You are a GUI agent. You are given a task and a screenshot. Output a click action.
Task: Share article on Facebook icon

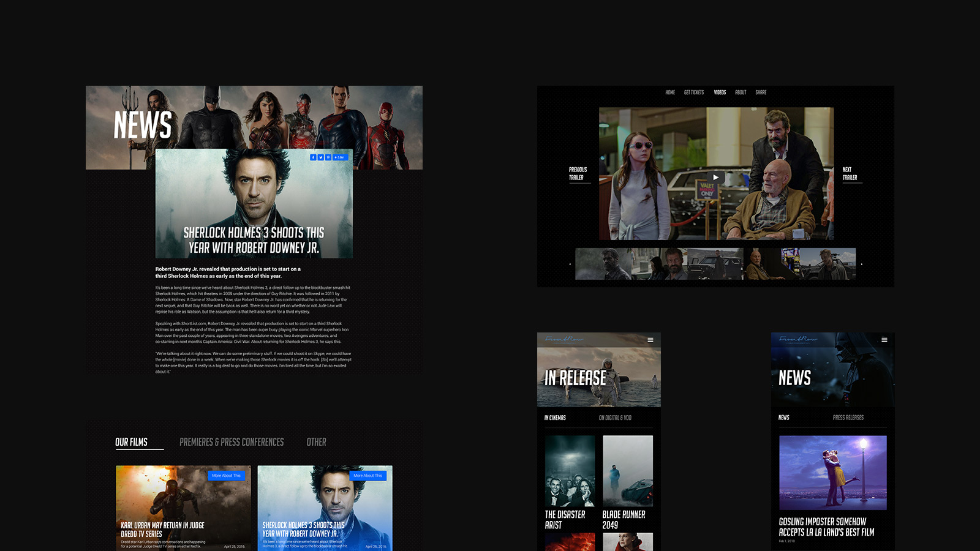click(x=313, y=157)
